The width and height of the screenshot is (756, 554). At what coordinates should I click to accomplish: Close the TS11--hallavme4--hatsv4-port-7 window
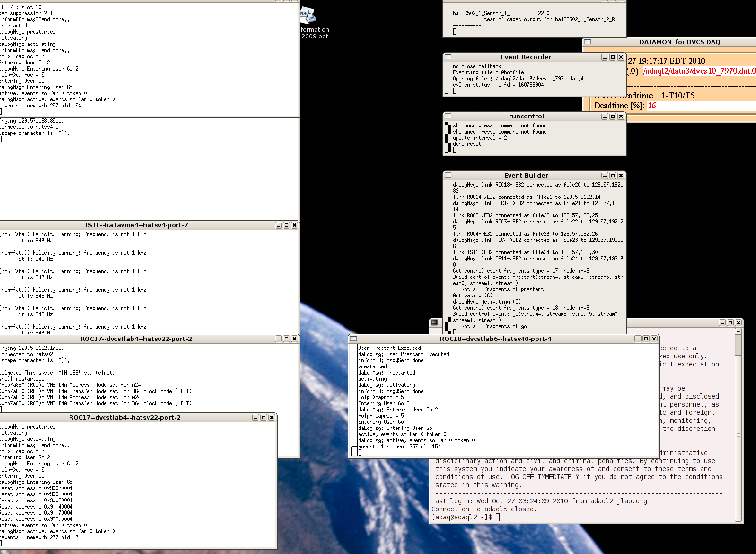point(294,225)
